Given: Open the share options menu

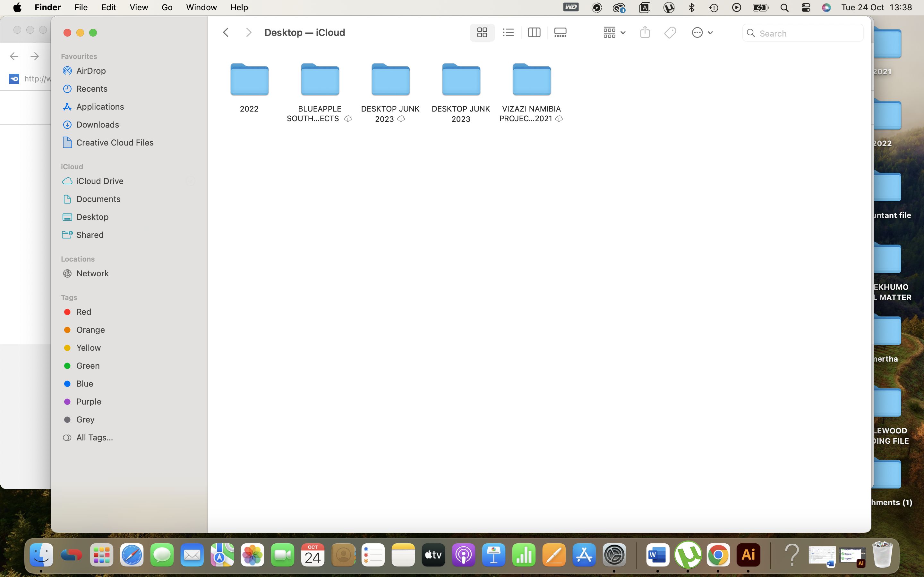Looking at the screenshot, I should [x=645, y=32].
